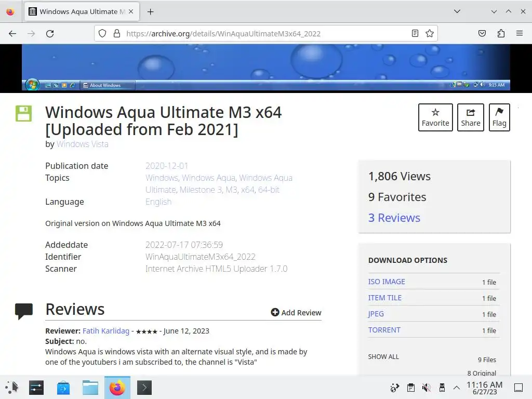Focus the archive.org URL address field
The width and height of the screenshot is (532, 399).
265,34
